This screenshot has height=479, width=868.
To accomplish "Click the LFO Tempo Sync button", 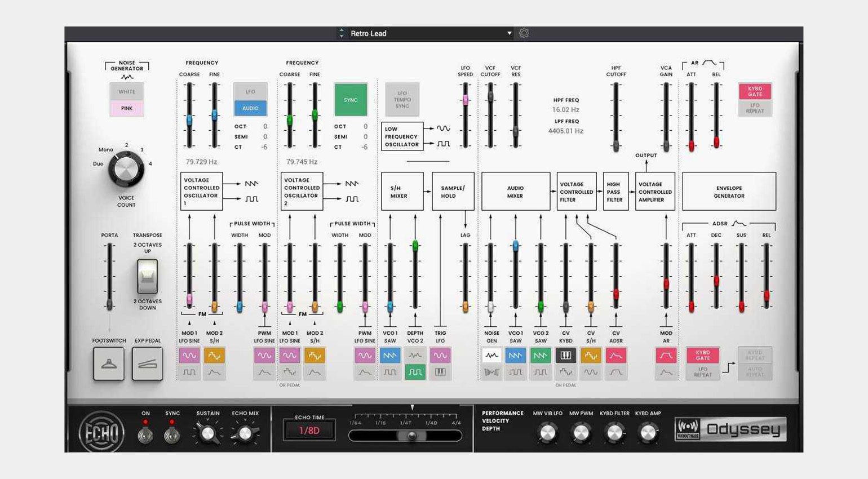I will click(402, 100).
